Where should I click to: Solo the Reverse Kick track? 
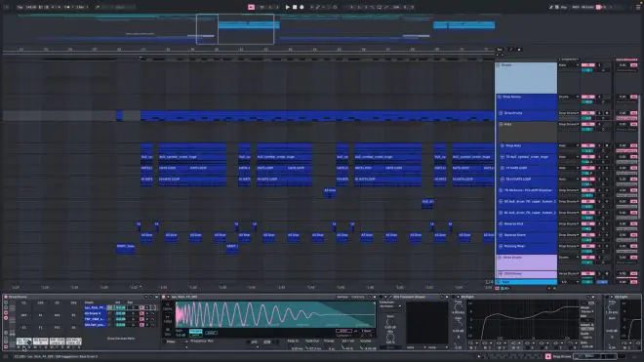coord(599,224)
